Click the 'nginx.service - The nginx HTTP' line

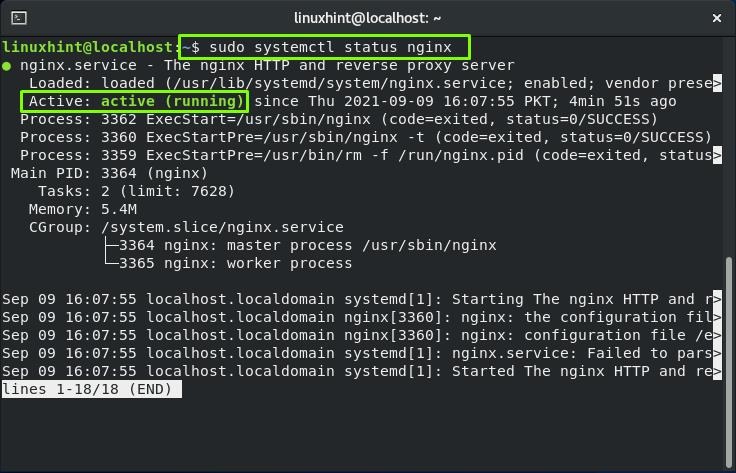tap(267, 65)
